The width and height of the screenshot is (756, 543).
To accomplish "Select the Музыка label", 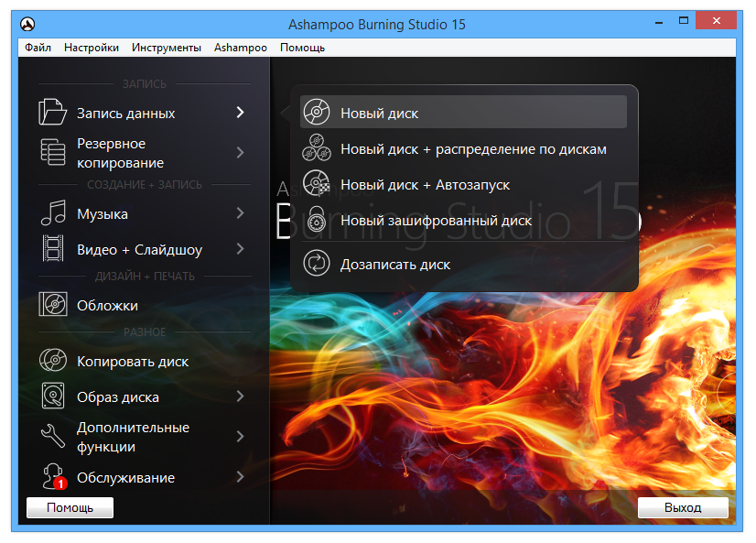I will (x=103, y=213).
